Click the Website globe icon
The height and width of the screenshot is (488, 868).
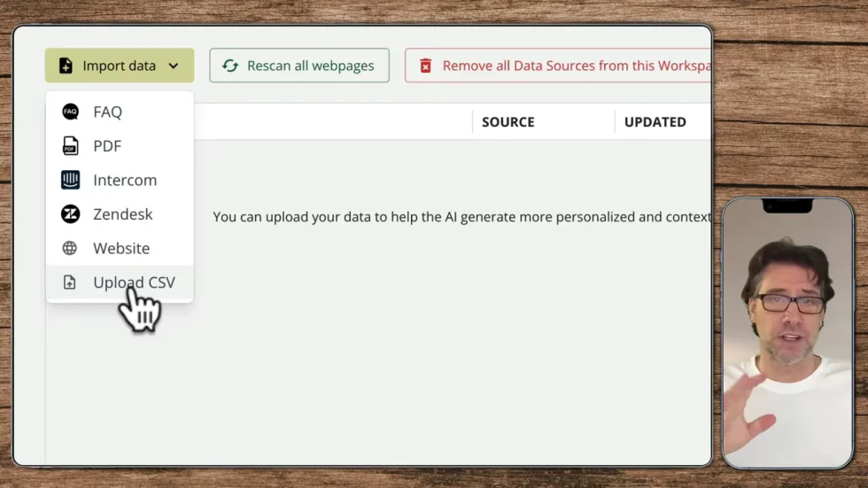click(x=70, y=248)
